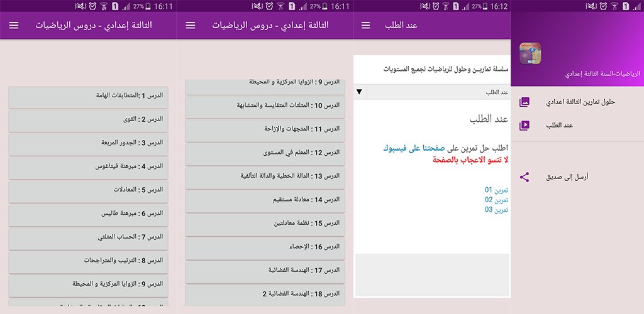Open lesson الدرس 9 in the first screen
The width and height of the screenshot is (644, 314).
tap(88, 286)
